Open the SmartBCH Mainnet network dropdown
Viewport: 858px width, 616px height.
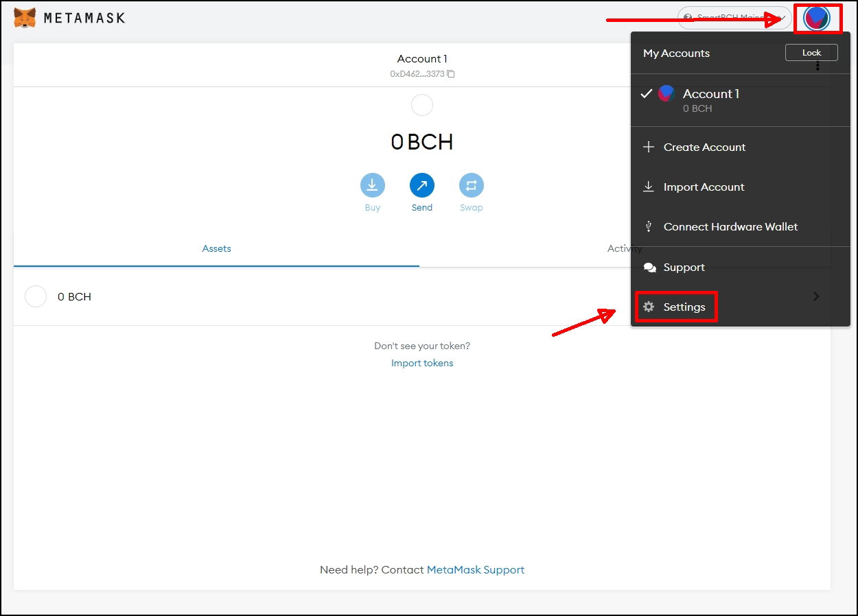point(734,18)
